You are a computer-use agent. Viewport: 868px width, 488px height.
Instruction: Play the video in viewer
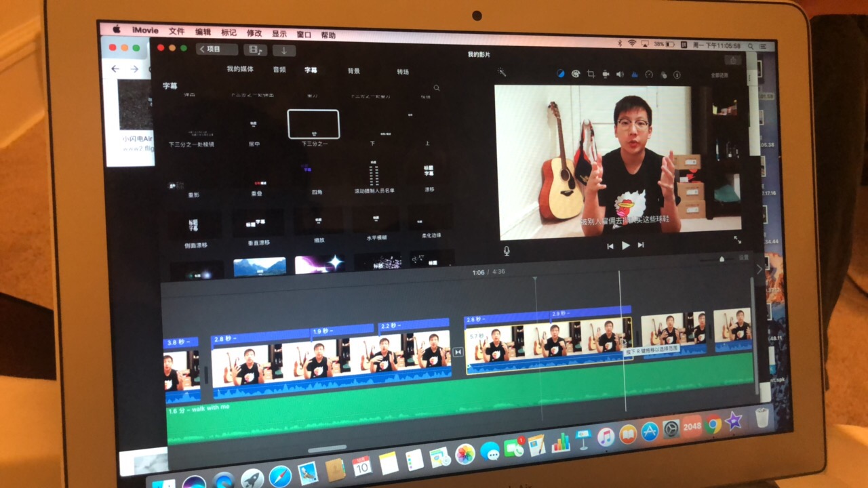[625, 245]
